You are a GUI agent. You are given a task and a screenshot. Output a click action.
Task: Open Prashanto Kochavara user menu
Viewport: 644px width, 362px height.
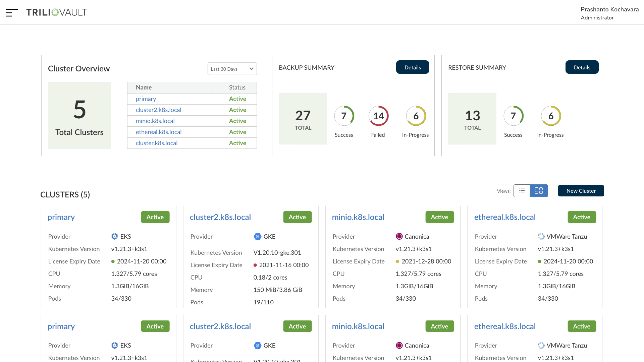click(609, 13)
